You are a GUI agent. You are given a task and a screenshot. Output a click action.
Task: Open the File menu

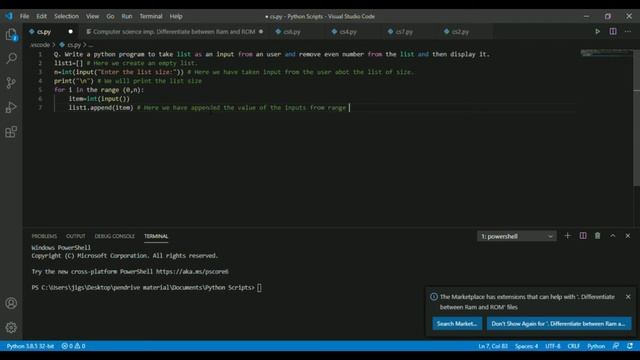(x=24, y=16)
